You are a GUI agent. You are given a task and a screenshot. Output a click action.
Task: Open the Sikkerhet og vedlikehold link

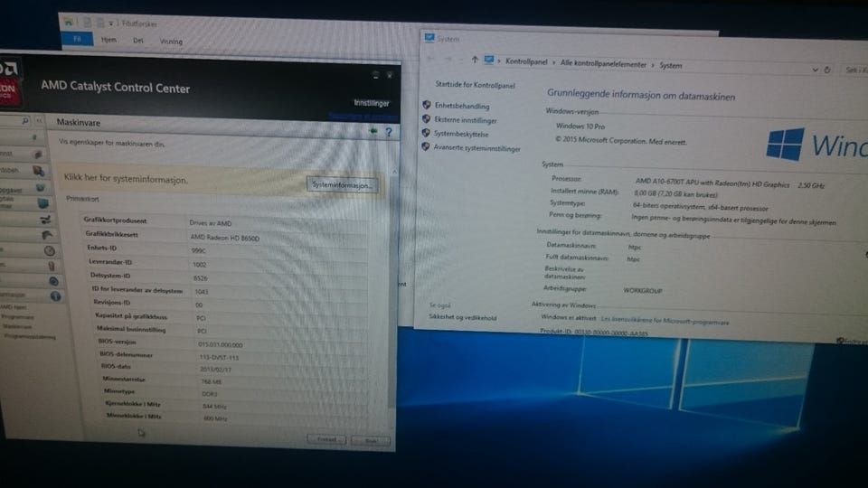click(462, 317)
